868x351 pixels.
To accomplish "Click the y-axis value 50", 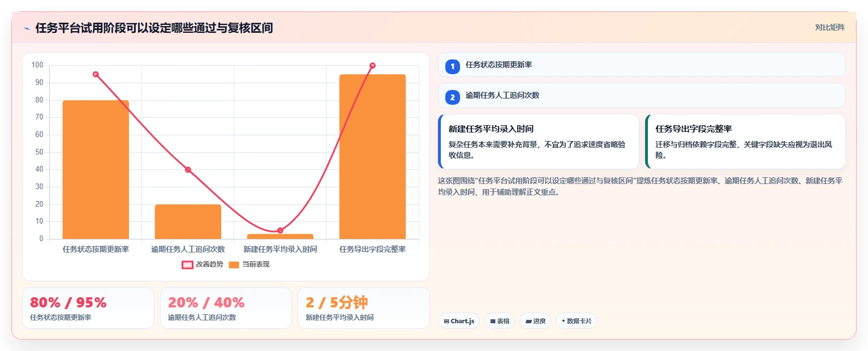I will (x=39, y=152).
